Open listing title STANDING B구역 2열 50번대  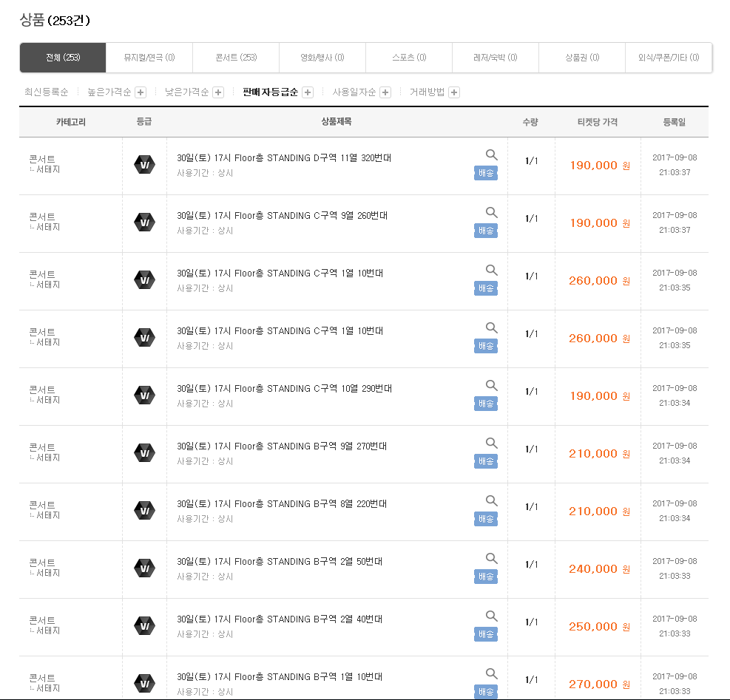(x=280, y=562)
